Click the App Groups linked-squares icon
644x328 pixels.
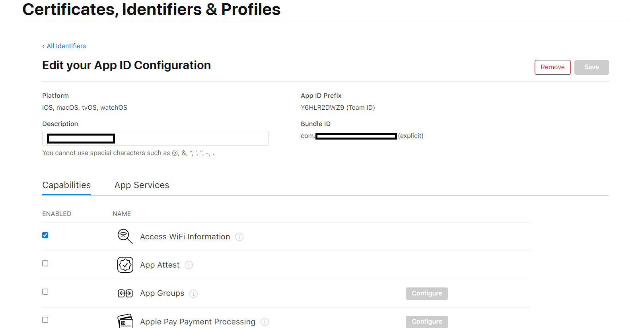point(125,293)
